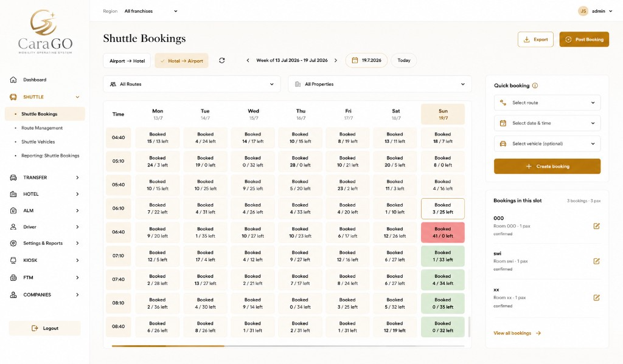The width and height of the screenshot is (623, 364).
Task: Go to previous week arrow
Action: [248, 60]
